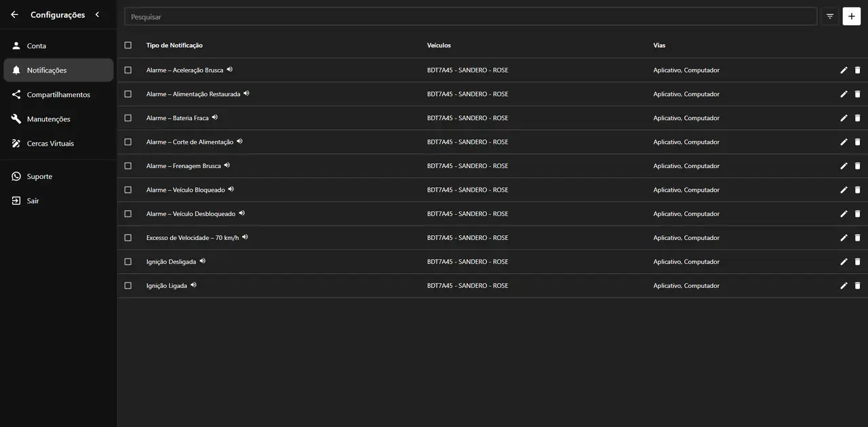The height and width of the screenshot is (427, 868).
Task: Open the filter icon next to search
Action: (830, 16)
